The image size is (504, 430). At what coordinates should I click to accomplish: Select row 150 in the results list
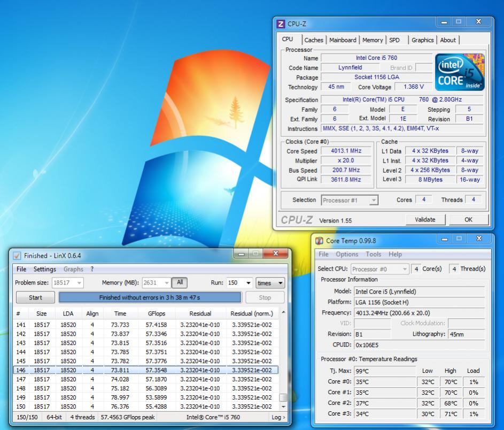point(146,406)
